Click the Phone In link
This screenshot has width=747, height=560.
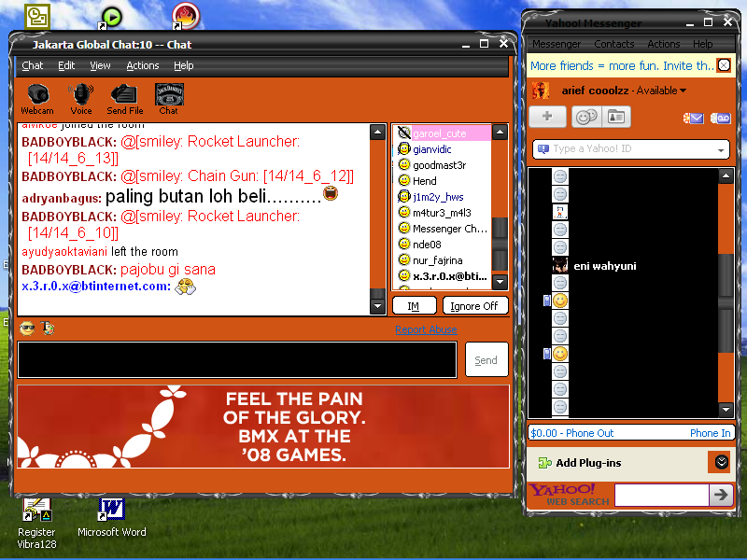[x=710, y=433]
